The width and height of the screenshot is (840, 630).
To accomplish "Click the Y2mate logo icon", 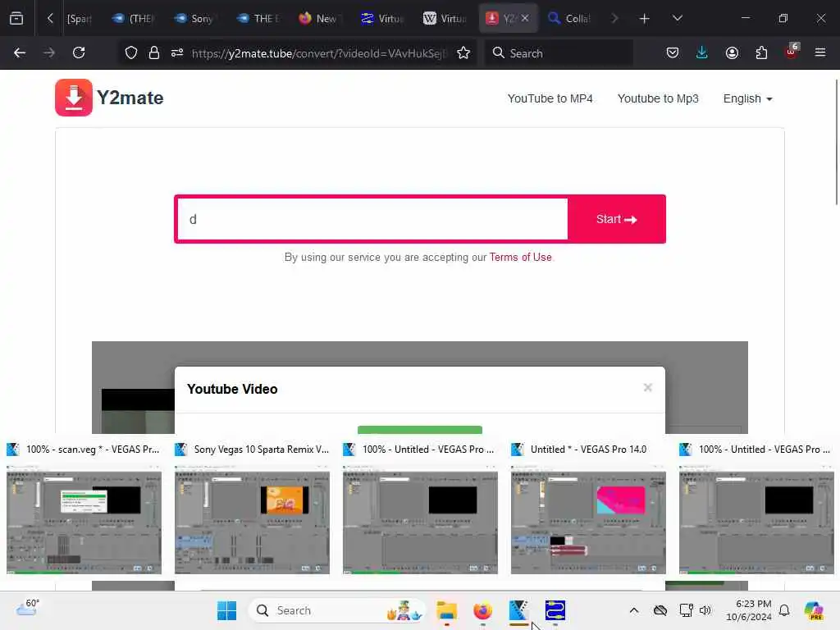I will (73, 98).
